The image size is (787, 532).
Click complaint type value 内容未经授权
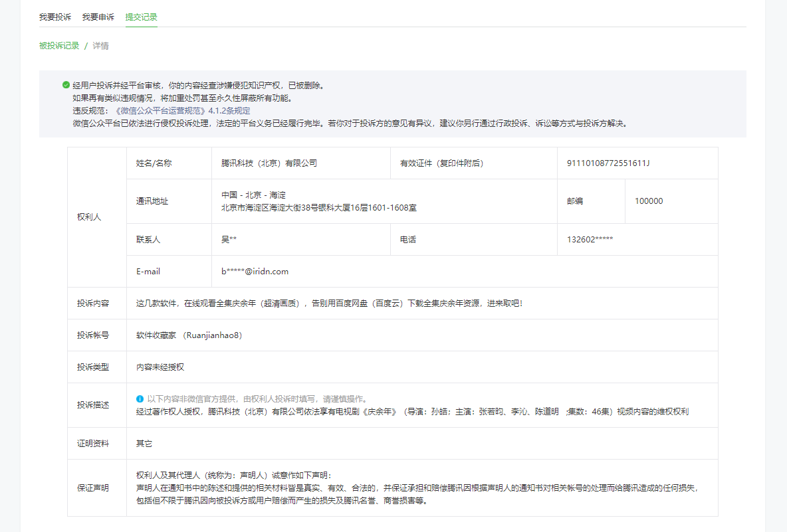[160, 367]
